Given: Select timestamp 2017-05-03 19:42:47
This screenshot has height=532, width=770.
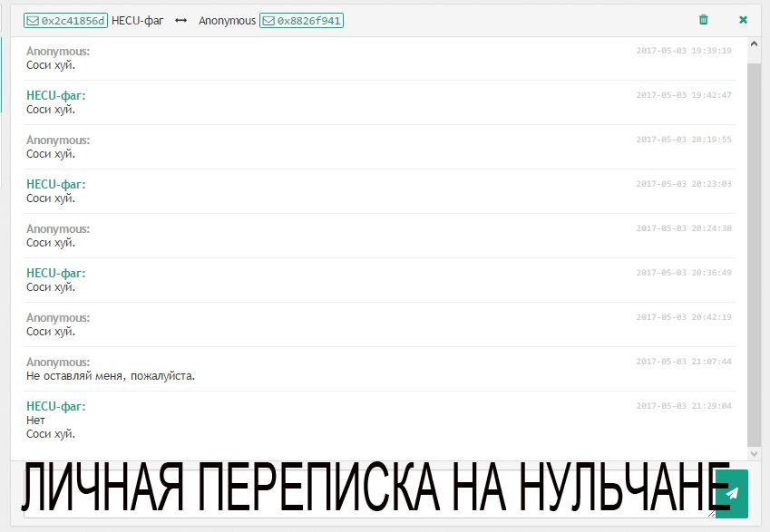Looking at the screenshot, I should (684, 95).
